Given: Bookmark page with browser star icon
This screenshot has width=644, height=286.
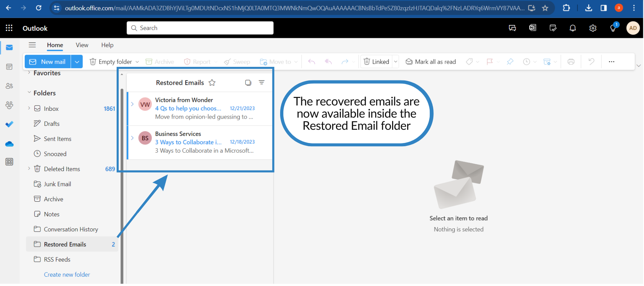Looking at the screenshot, I should pyautogui.click(x=545, y=8).
